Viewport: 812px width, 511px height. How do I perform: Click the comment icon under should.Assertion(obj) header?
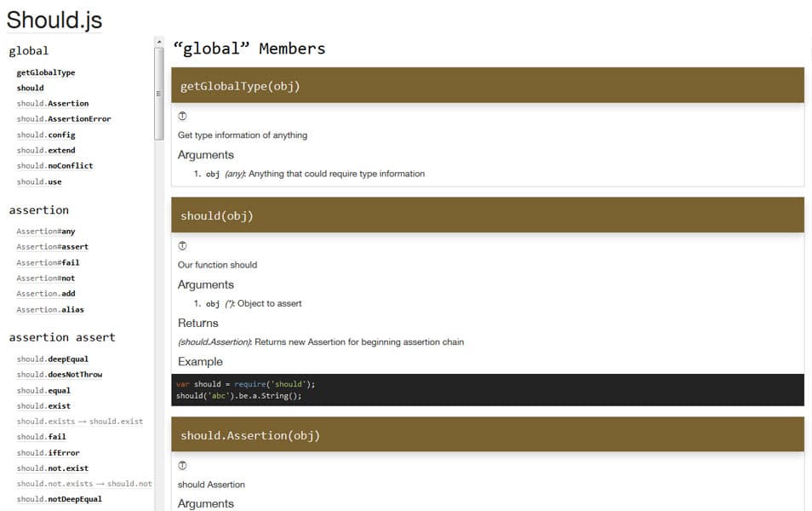(182, 465)
